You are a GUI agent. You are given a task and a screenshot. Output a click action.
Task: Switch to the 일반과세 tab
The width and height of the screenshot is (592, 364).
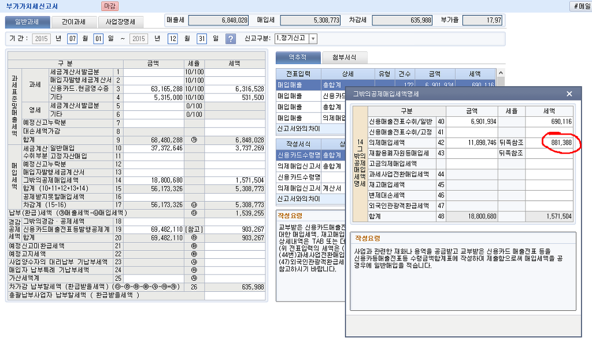click(27, 22)
